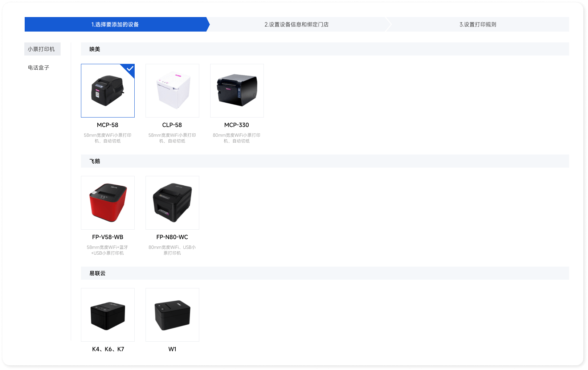Select the red FP-V58-WB printer image
The image size is (588, 370).
click(107, 203)
